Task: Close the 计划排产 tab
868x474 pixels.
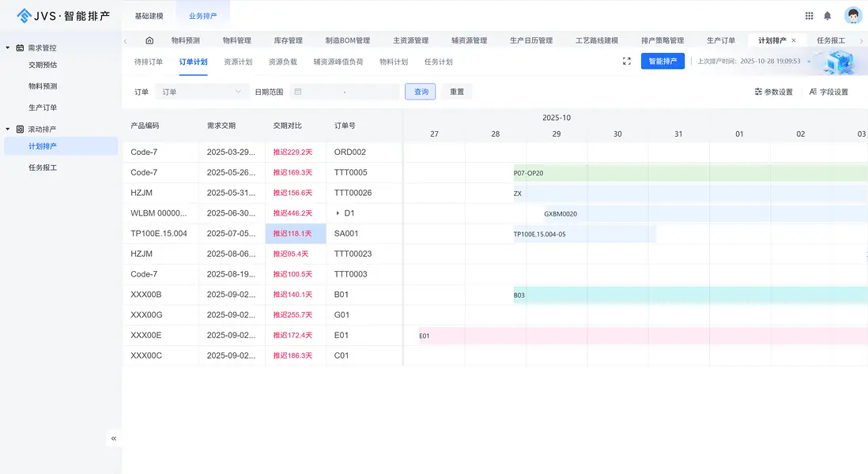Action: (x=794, y=40)
